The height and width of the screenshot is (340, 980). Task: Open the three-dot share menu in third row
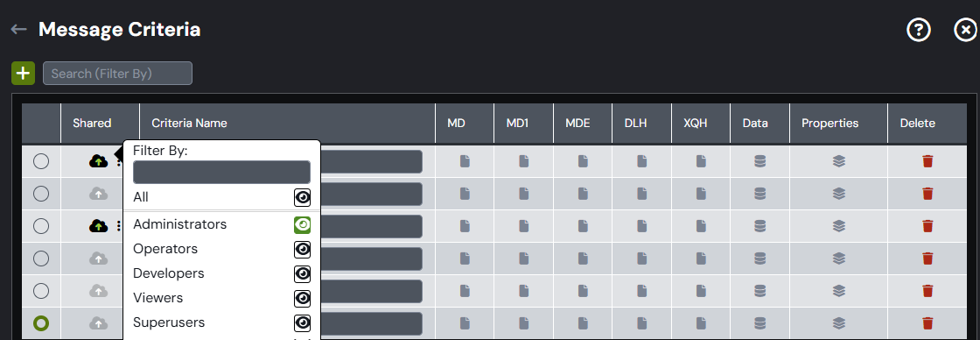point(119,225)
